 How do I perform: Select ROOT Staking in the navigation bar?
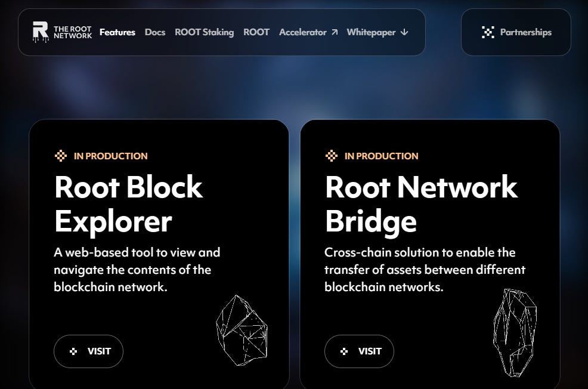[x=204, y=32]
